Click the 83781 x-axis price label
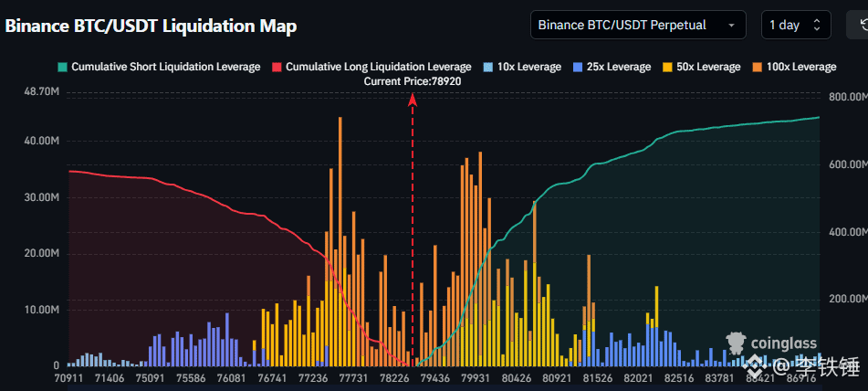The height and width of the screenshot is (391, 868). tap(718, 379)
